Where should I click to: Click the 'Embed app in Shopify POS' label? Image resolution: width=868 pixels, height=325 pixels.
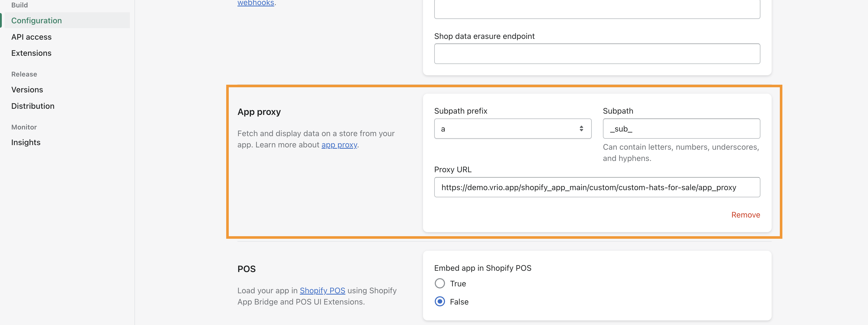click(482, 268)
